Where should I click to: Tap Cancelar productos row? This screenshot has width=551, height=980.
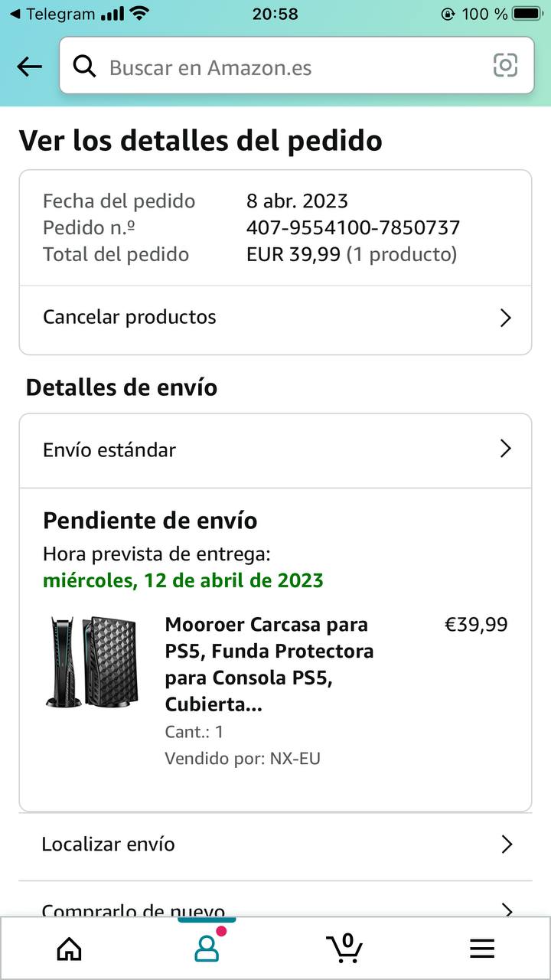[130, 317]
